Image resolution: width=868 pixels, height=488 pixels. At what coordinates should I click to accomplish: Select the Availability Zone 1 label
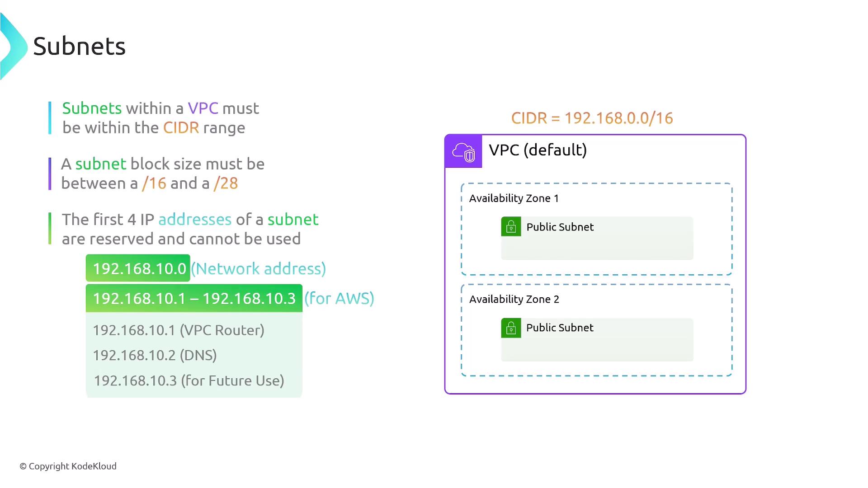(x=514, y=198)
